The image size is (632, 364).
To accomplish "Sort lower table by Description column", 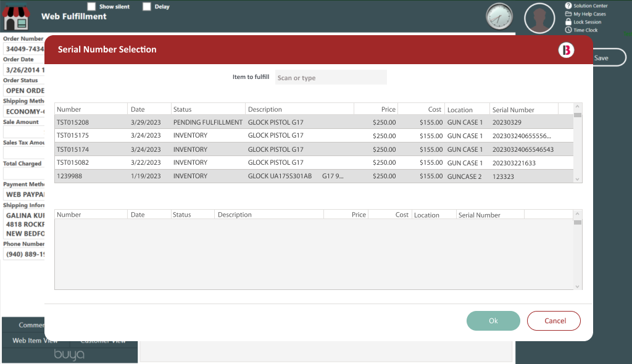I will point(269,215).
